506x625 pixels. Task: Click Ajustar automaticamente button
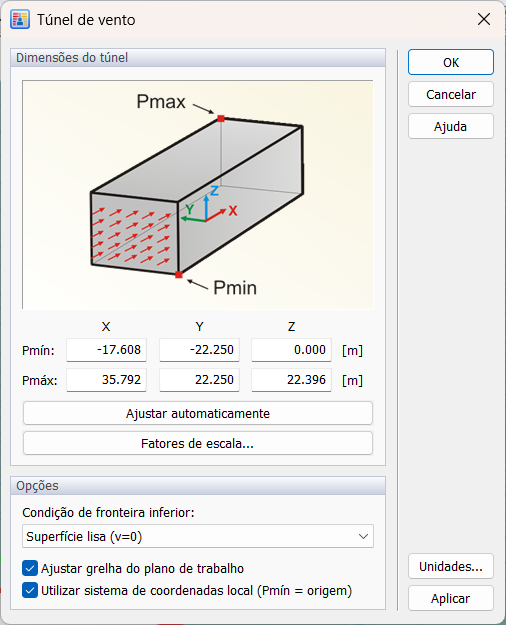(198, 413)
